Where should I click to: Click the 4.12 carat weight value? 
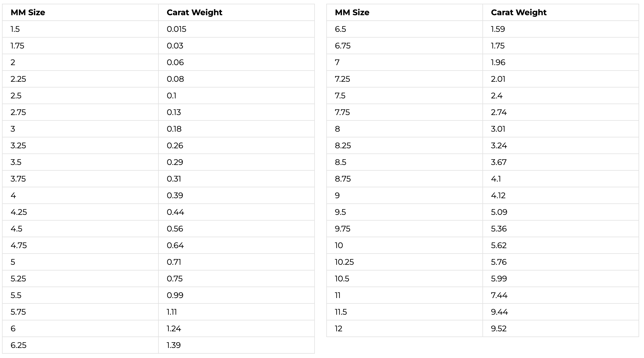(498, 195)
